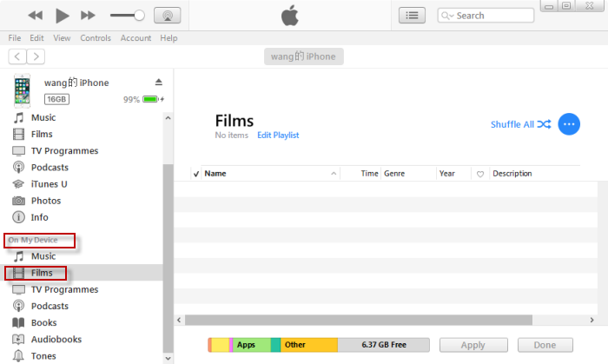Open the View menu
Image resolution: width=608 pixels, height=364 pixels.
click(62, 38)
